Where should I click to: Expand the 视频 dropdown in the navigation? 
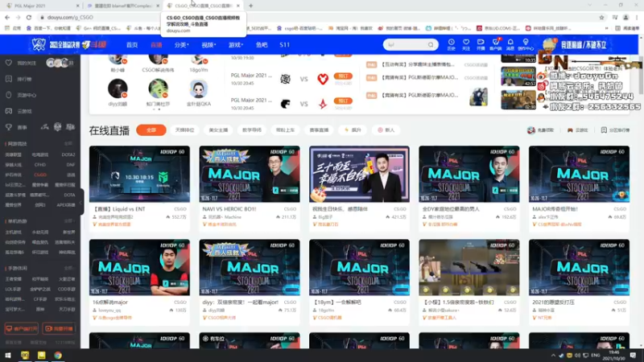pyautogui.click(x=208, y=45)
